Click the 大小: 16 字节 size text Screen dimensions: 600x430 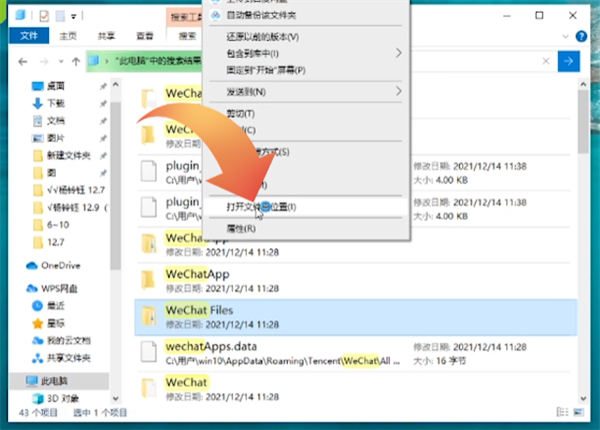440,361
